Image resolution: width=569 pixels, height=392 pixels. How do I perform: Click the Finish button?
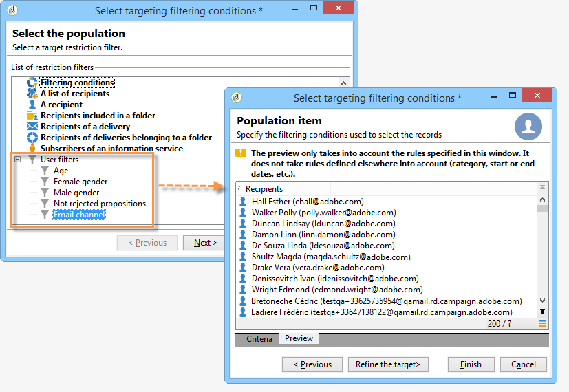coord(471,364)
